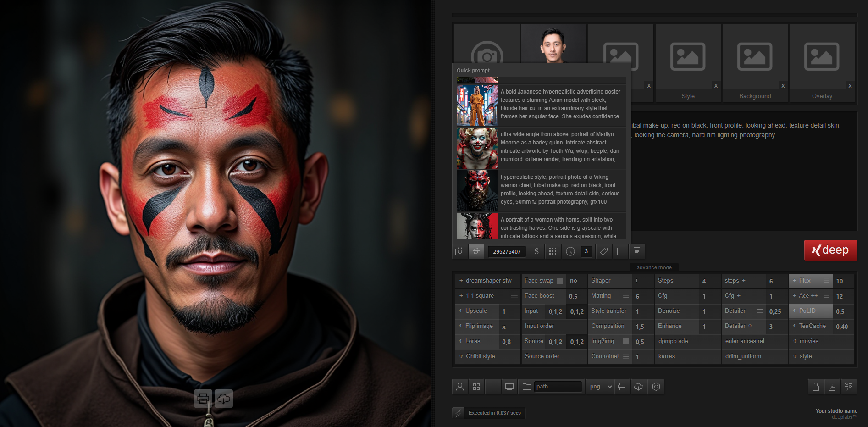
Task: Click printer icon overlaid on portrait image
Action: [x=203, y=399]
